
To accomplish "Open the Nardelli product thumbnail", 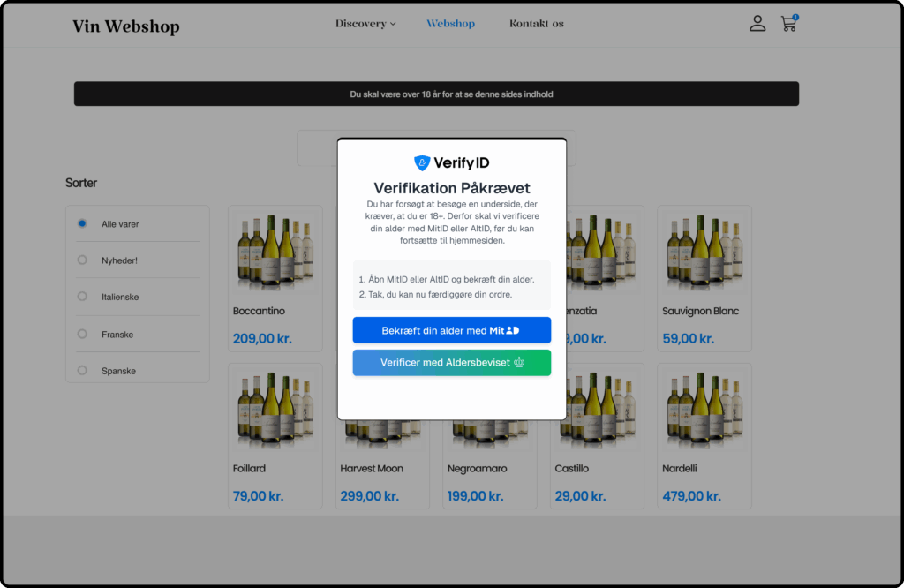I will click(x=704, y=410).
